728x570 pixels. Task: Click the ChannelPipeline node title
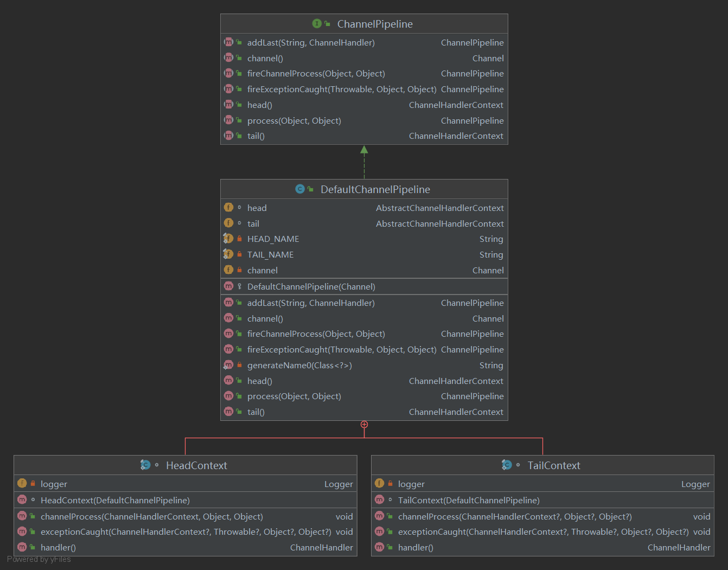tap(374, 24)
